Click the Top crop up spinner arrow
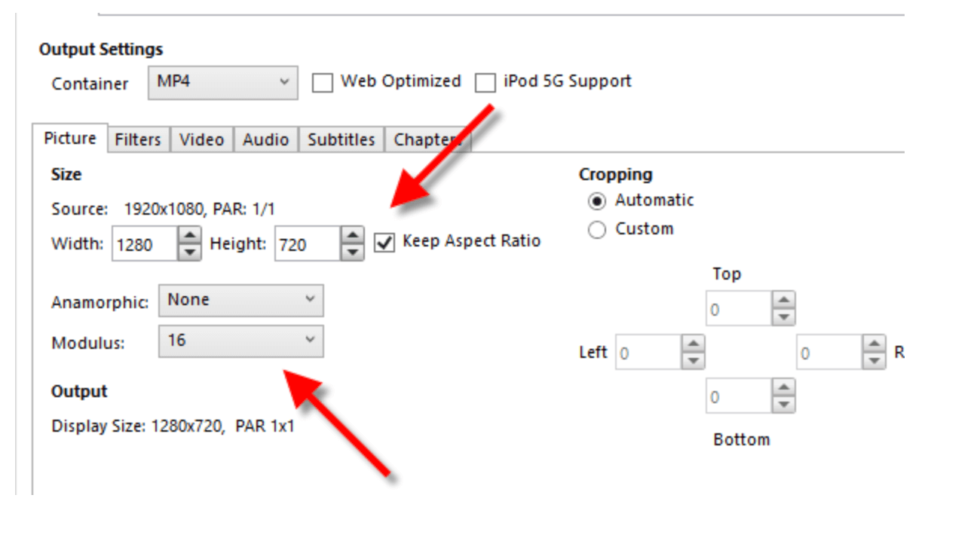980x541 pixels. click(x=784, y=301)
